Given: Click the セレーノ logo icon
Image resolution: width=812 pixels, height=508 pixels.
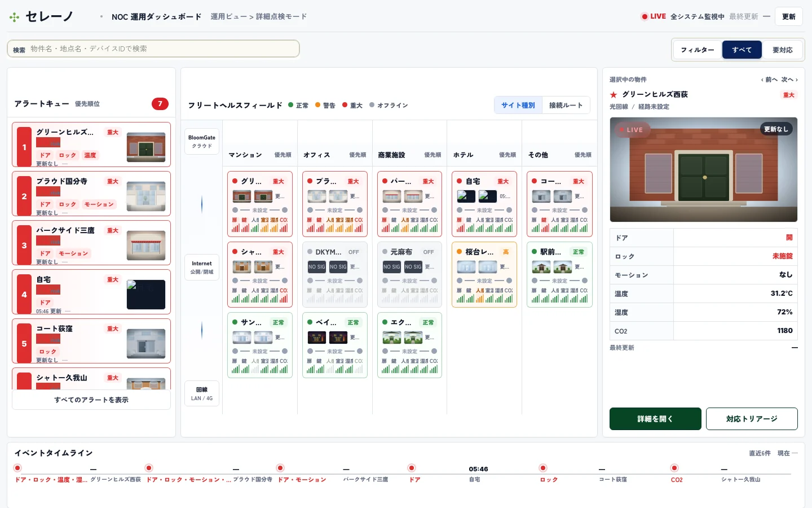Looking at the screenshot, I should click(x=15, y=17).
